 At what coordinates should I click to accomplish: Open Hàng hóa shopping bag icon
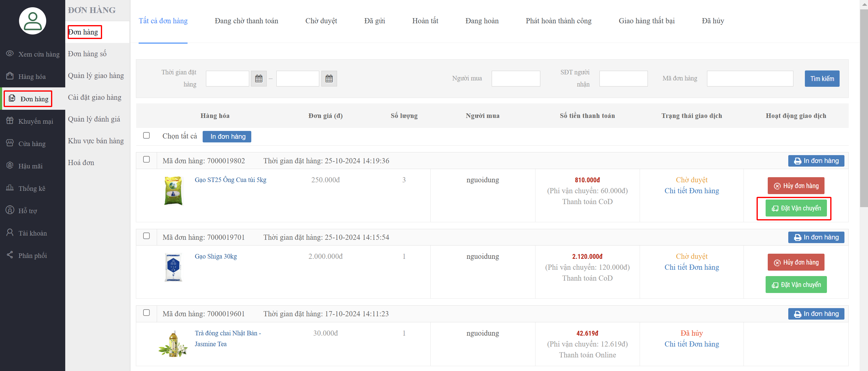click(x=10, y=76)
